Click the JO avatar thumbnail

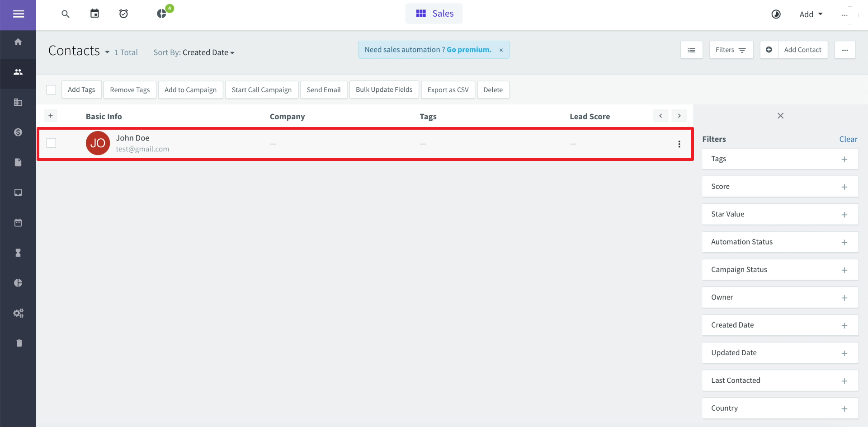coord(98,143)
